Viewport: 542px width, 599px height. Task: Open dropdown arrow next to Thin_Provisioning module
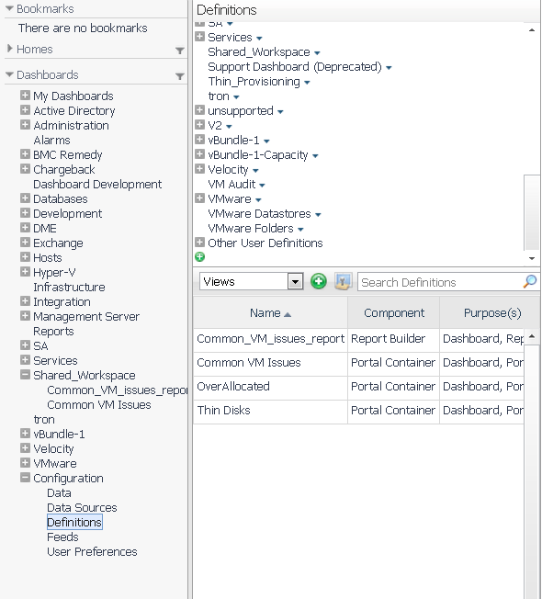307,83
